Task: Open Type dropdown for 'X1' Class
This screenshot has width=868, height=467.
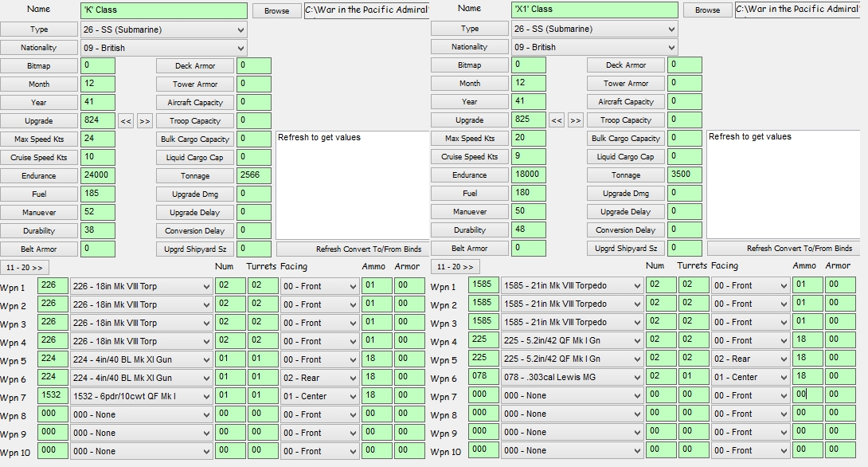Action: pyautogui.click(x=595, y=29)
